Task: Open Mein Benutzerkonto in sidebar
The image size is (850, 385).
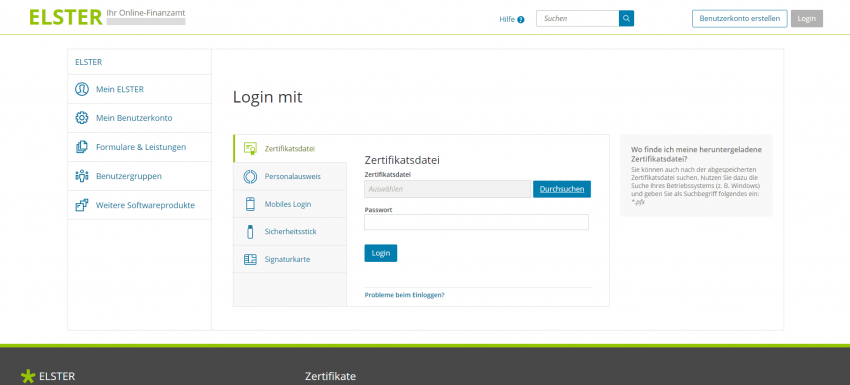Action: coord(139,118)
